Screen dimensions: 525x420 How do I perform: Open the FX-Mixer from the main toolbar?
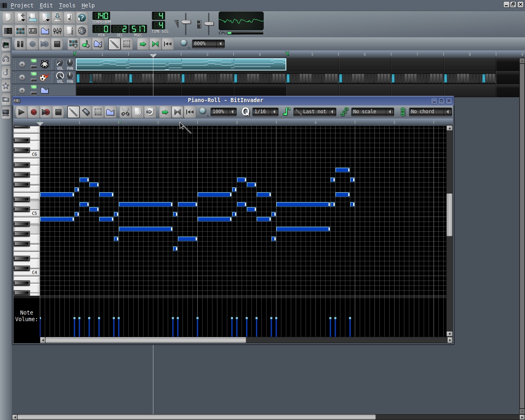pyautogui.click(x=57, y=31)
